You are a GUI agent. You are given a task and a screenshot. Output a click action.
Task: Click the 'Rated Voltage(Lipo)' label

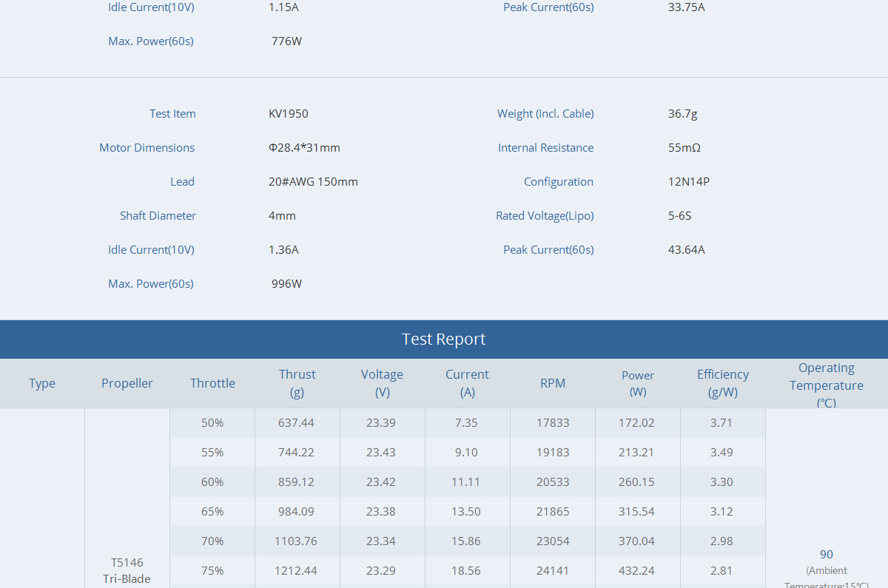545,216
